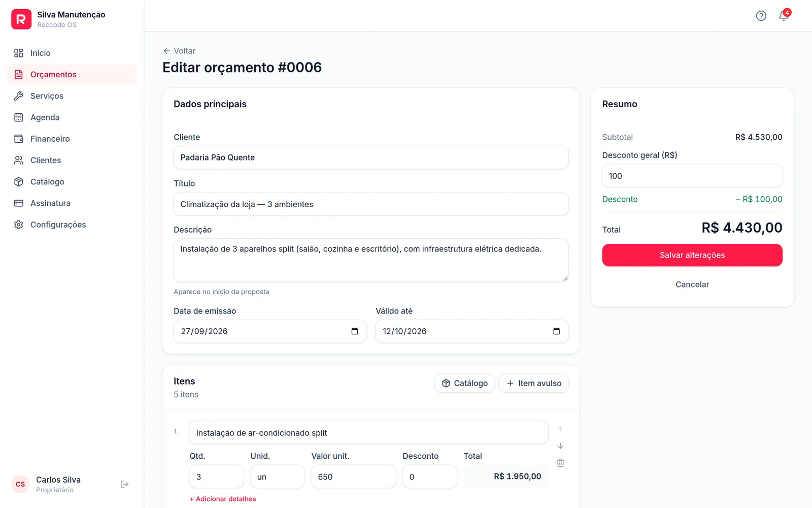Screen dimensions: 812x508
Task: Open Catálogo in sidebar
Action: coord(72,182)
